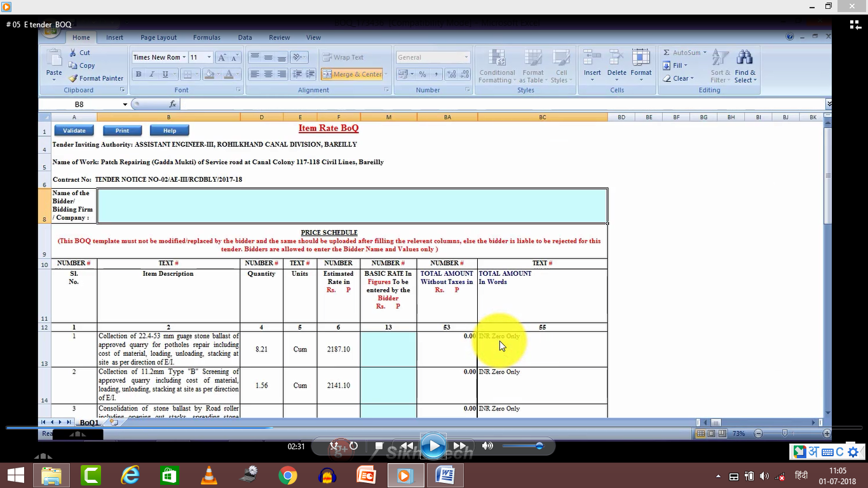Toggle Underline formatting

pyautogui.click(x=165, y=74)
